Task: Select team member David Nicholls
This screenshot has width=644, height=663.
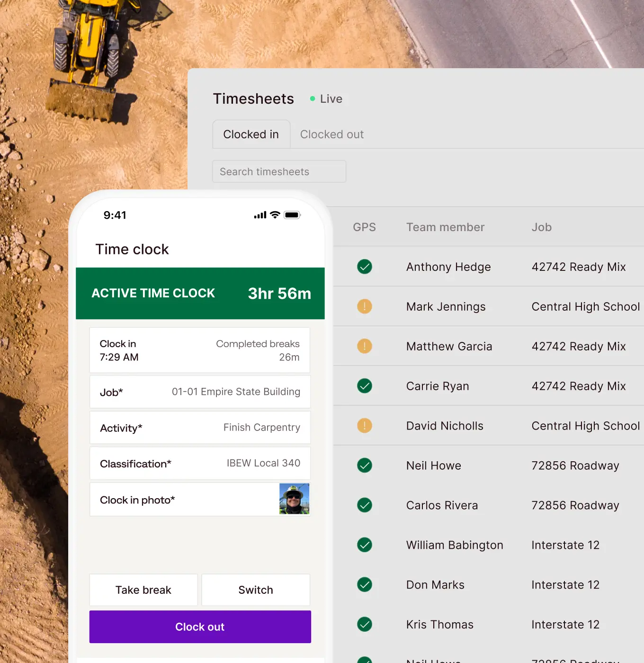Action: [x=445, y=426]
